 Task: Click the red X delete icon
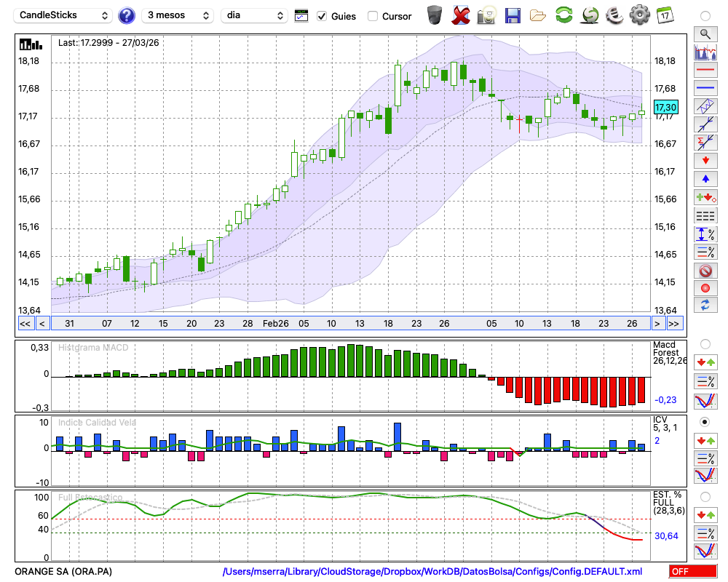tap(460, 15)
